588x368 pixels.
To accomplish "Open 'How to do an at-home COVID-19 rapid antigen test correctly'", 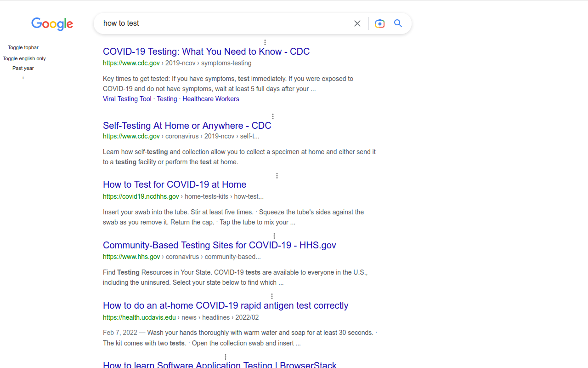I will pos(226,305).
